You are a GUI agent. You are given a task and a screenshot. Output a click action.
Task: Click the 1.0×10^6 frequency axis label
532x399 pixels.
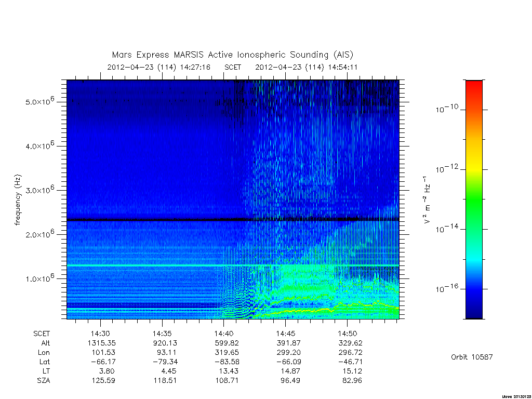point(39,277)
